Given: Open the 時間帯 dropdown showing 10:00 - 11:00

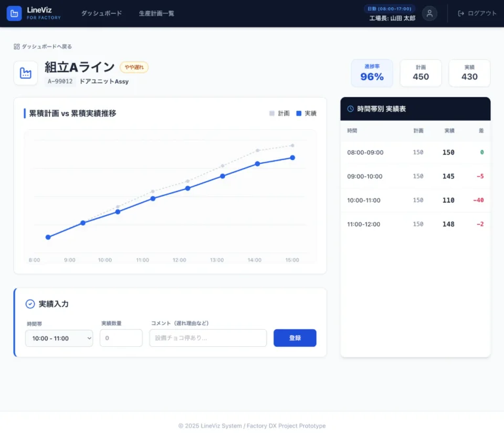Looking at the screenshot, I should (x=59, y=338).
